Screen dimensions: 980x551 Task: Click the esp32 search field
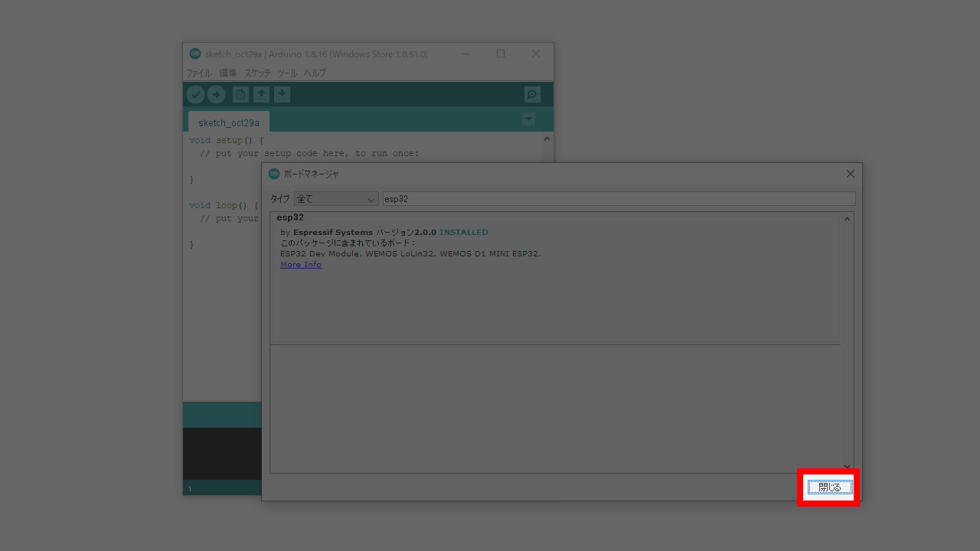click(x=618, y=199)
